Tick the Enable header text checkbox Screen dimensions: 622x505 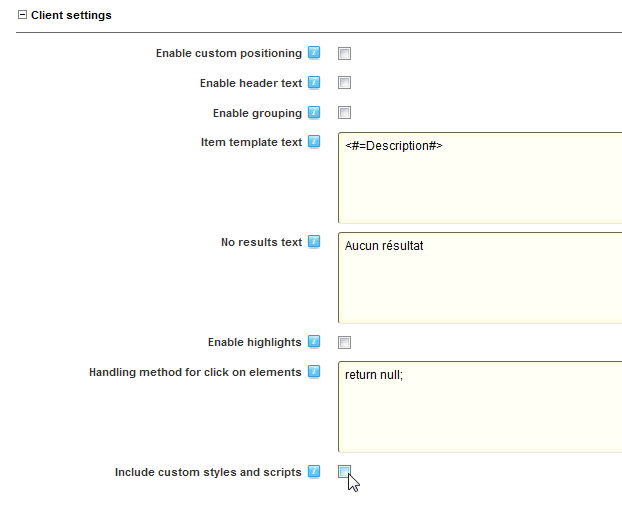tap(344, 83)
